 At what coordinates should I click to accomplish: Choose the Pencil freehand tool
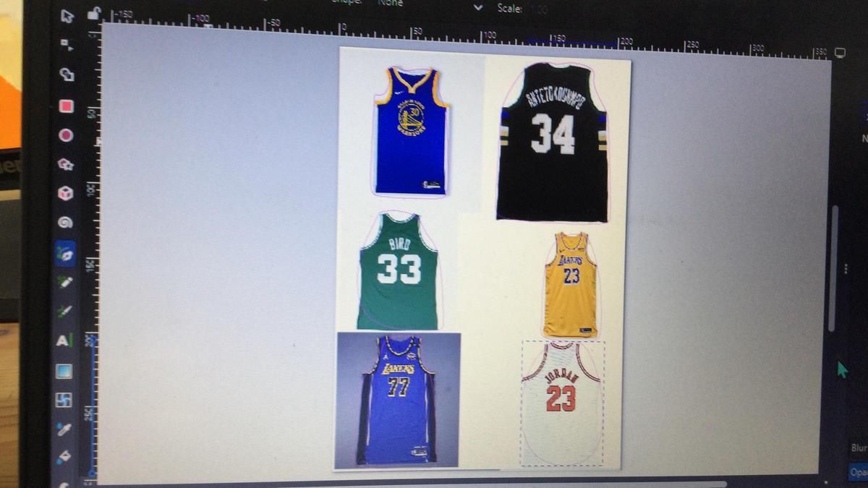pyautogui.click(x=64, y=281)
